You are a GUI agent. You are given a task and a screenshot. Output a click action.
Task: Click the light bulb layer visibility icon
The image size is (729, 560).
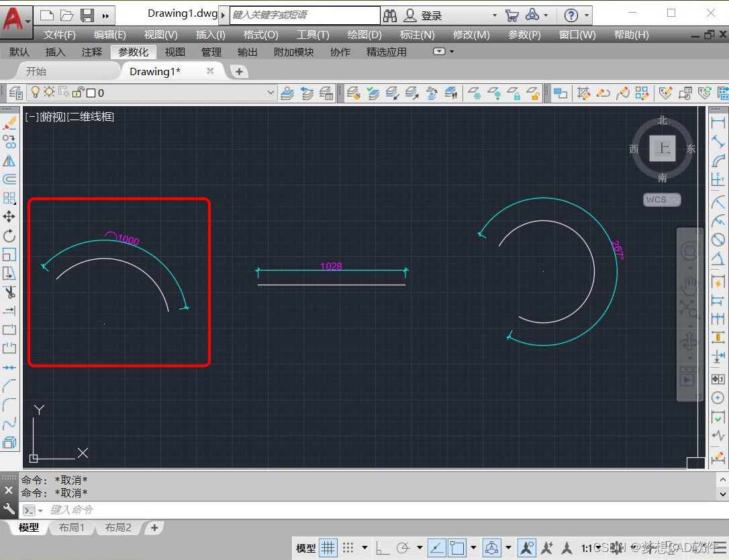(36, 93)
